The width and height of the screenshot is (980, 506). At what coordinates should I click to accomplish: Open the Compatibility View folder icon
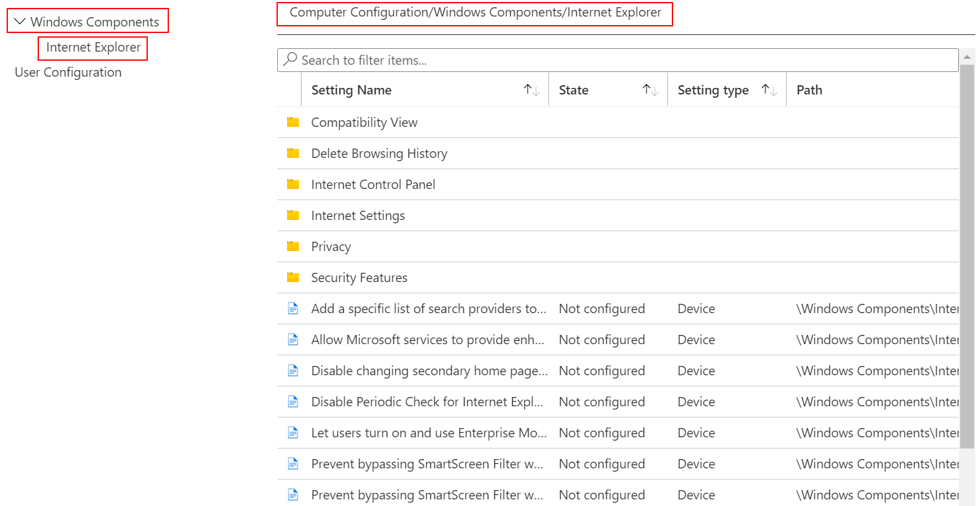[293, 122]
